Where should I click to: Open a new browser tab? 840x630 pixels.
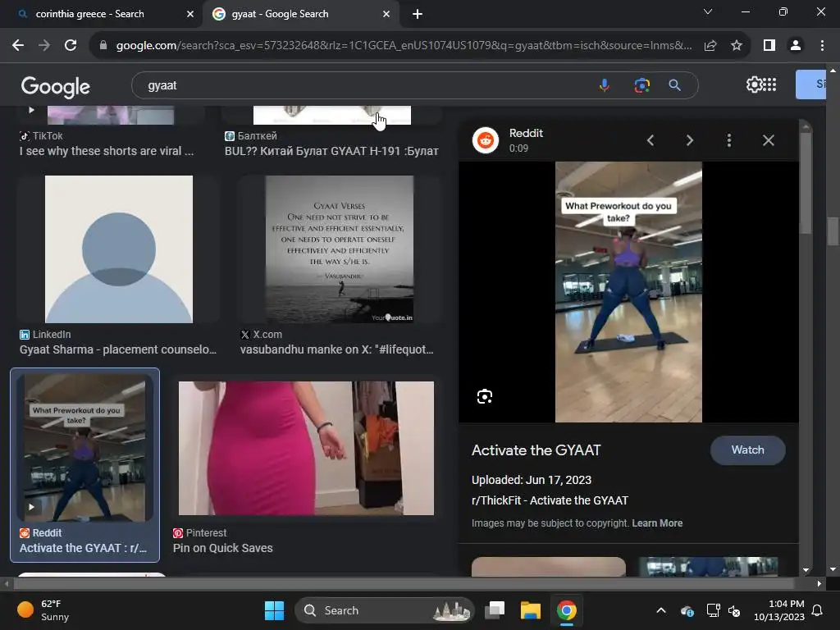click(418, 14)
